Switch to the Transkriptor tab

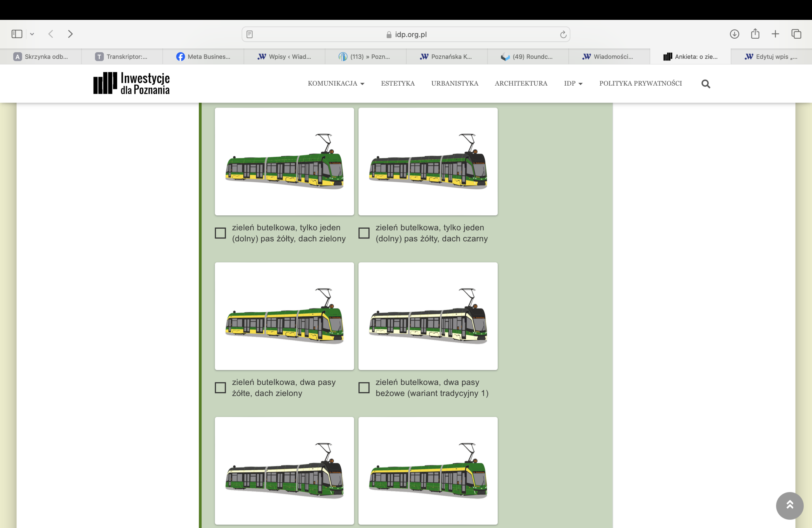(x=122, y=57)
